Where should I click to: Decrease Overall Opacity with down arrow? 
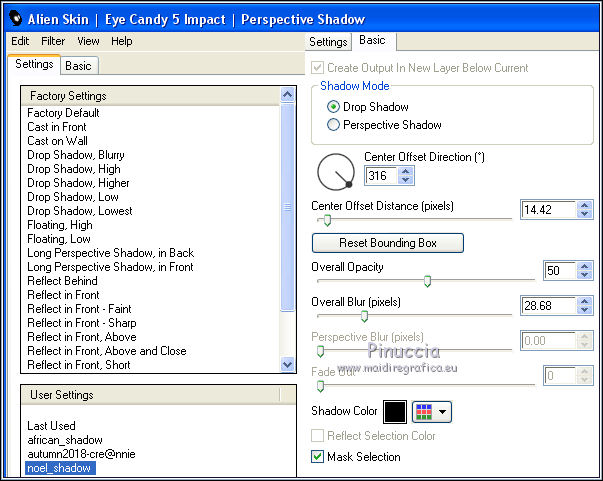click(x=585, y=275)
